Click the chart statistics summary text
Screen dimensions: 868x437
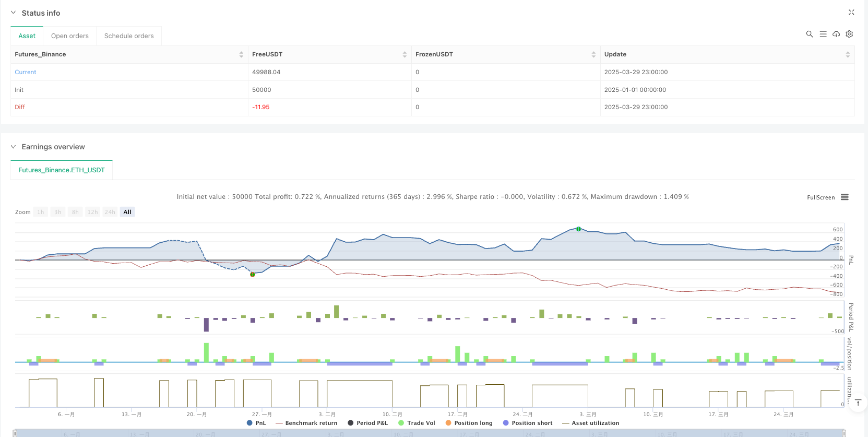(433, 197)
